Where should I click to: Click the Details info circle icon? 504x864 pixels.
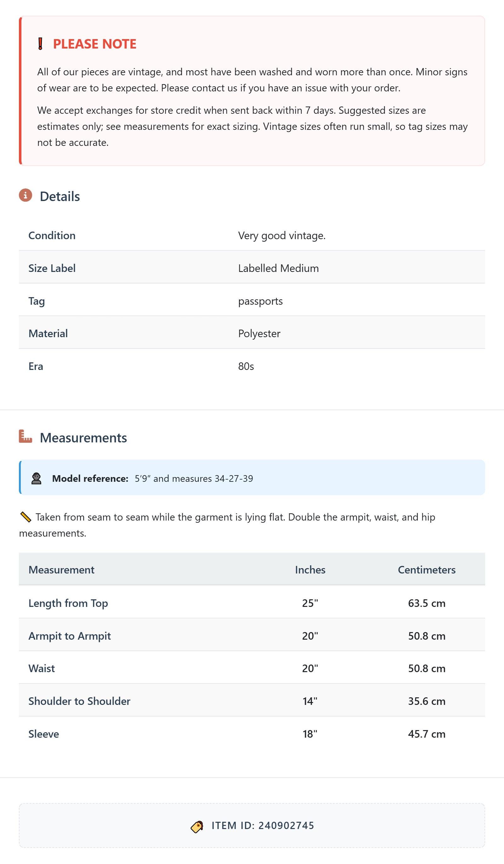[x=26, y=195]
